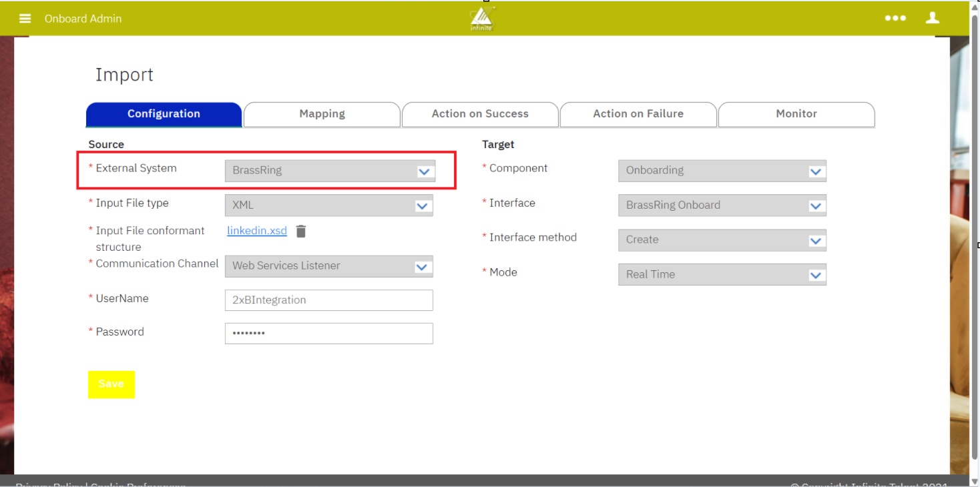
Task: Open the hamburger navigation menu
Action: pyautogui.click(x=25, y=19)
